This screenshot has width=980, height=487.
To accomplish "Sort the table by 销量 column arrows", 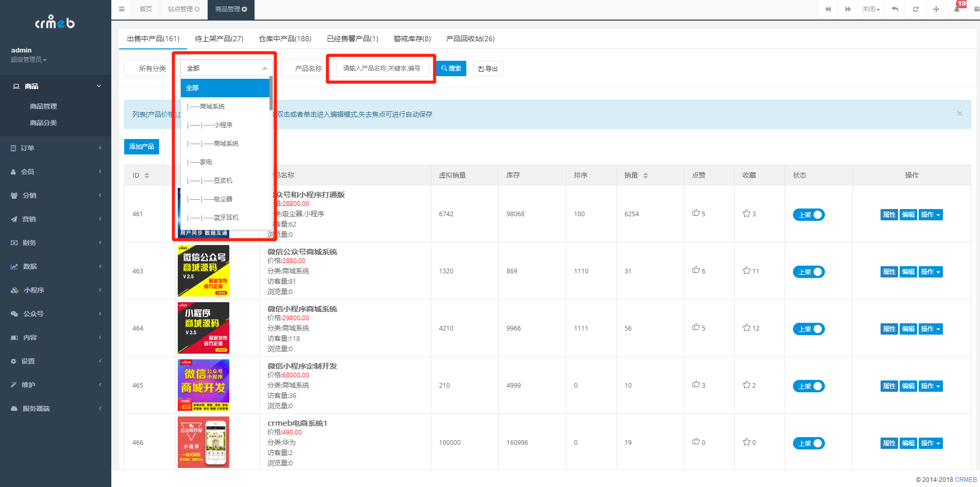I will tap(646, 176).
